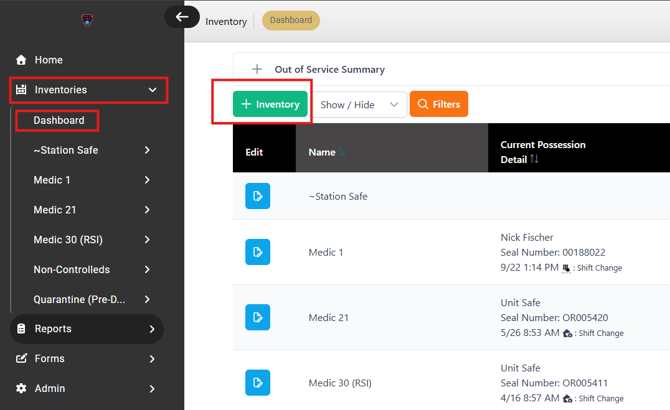Sort by Current Possession Detail arrows icon
The height and width of the screenshot is (410, 670).
pos(534,159)
